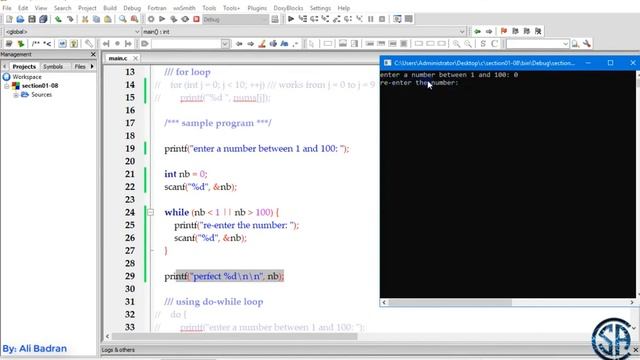Open the Settings menu
The image size is (640, 360).
tap(320, 8)
